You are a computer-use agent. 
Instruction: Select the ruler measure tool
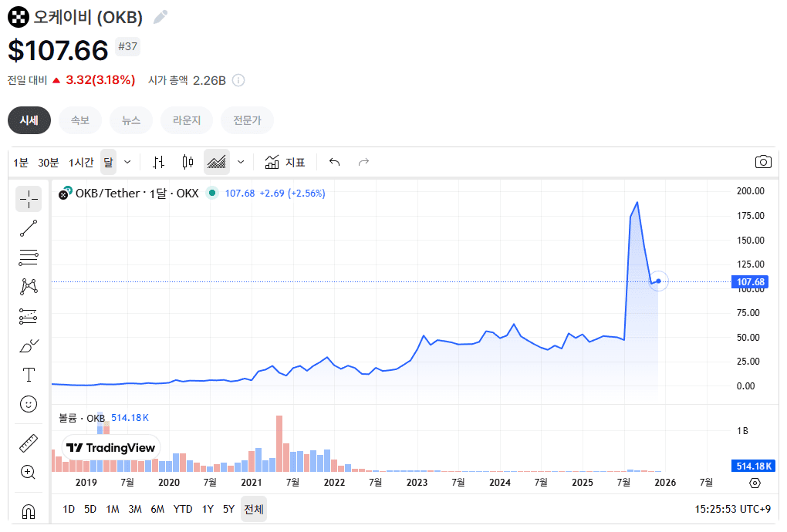click(x=29, y=443)
